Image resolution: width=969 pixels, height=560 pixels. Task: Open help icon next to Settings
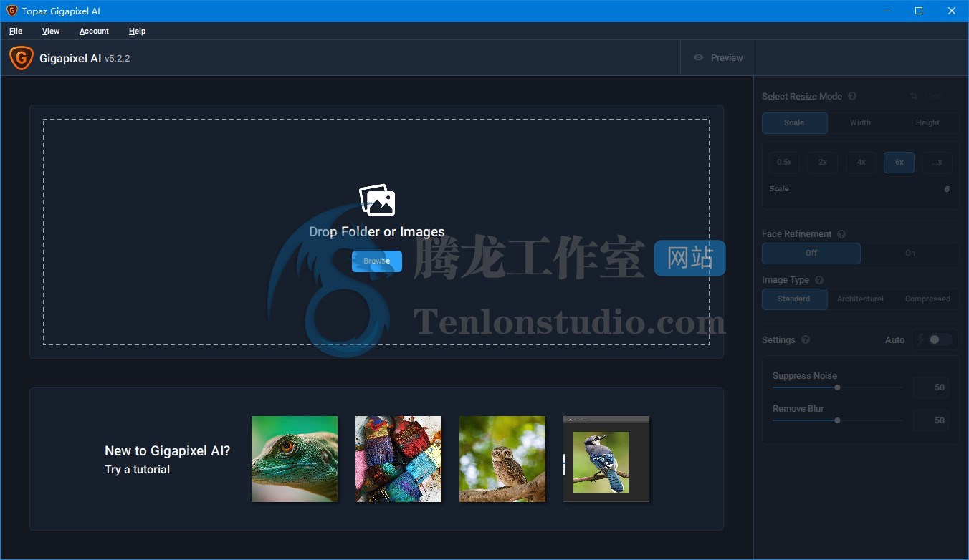tap(806, 340)
